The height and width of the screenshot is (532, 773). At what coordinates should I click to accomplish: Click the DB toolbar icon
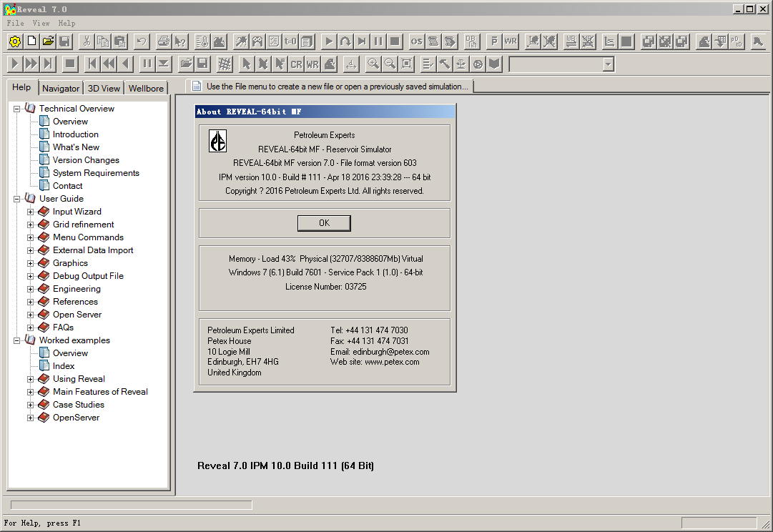[x=472, y=42]
